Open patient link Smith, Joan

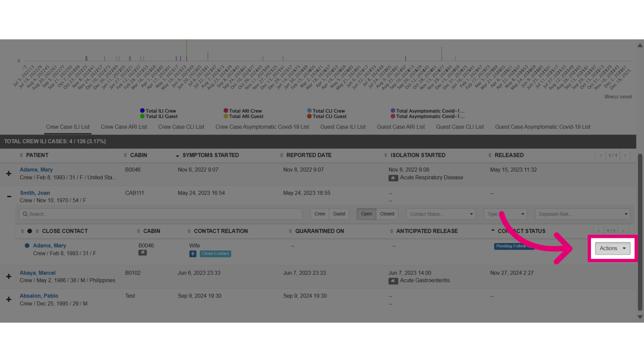(35, 193)
